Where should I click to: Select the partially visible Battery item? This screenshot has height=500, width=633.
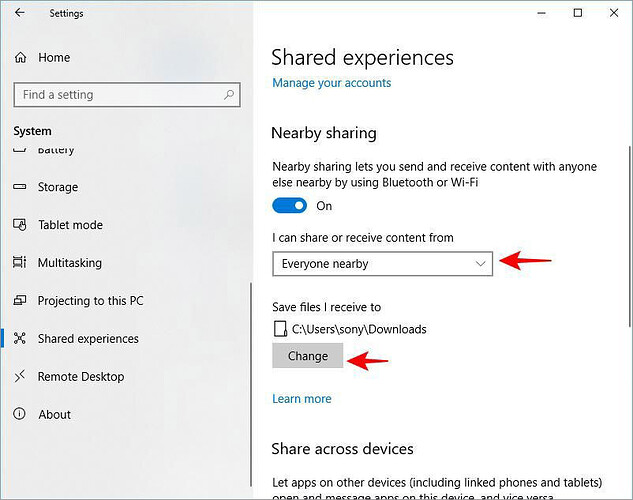(56, 150)
